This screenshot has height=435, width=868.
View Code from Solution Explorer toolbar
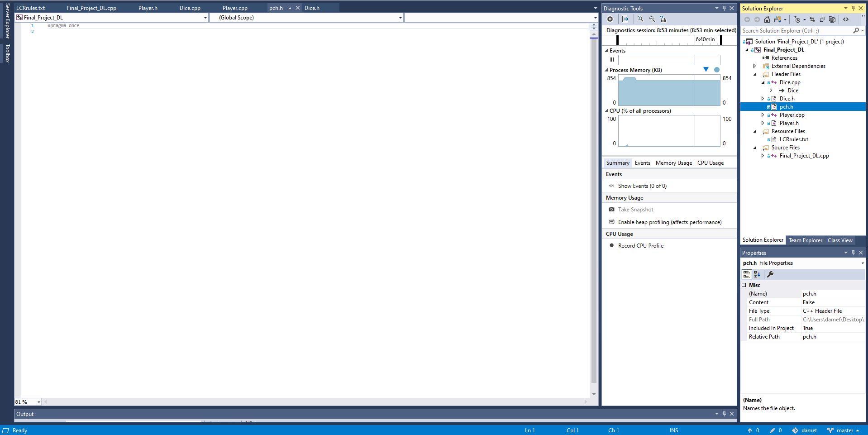[x=846, y=19]
